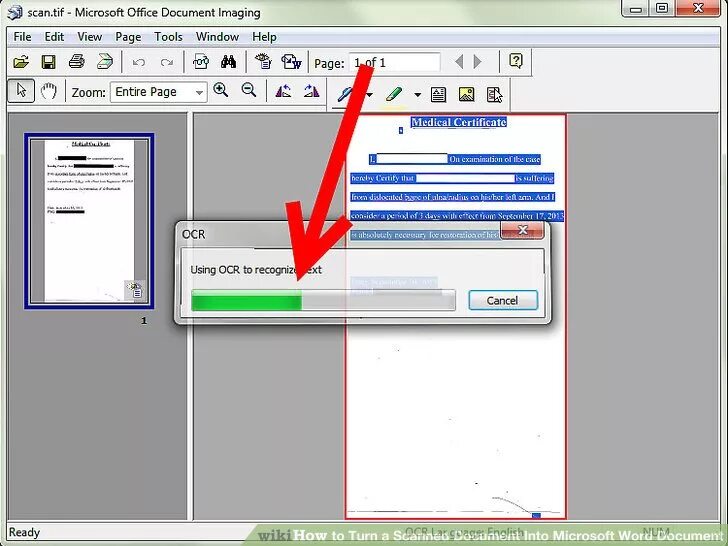Open the Help menu
728x546 pixels.
(x=264, y=37)
